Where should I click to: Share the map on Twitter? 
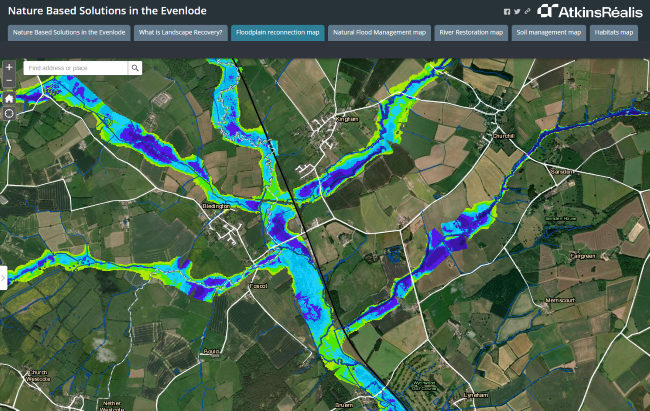click(517, 11)
